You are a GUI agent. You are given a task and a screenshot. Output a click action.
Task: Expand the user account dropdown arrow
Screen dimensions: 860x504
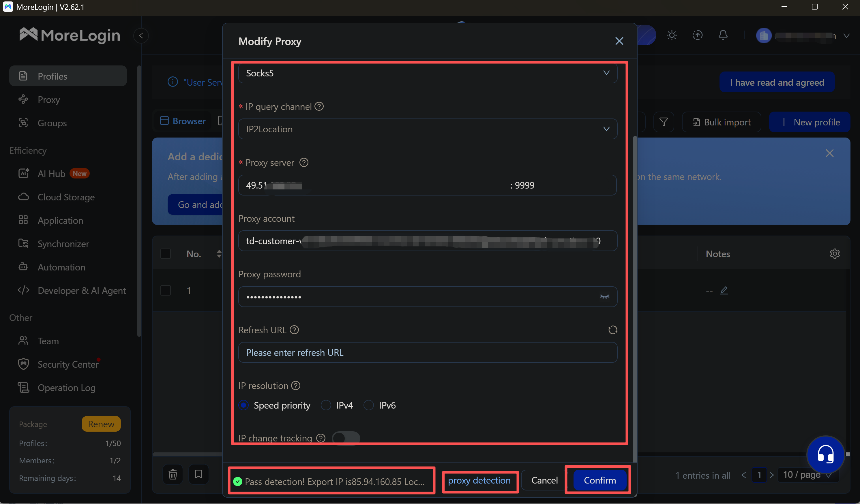coord(846,35)
